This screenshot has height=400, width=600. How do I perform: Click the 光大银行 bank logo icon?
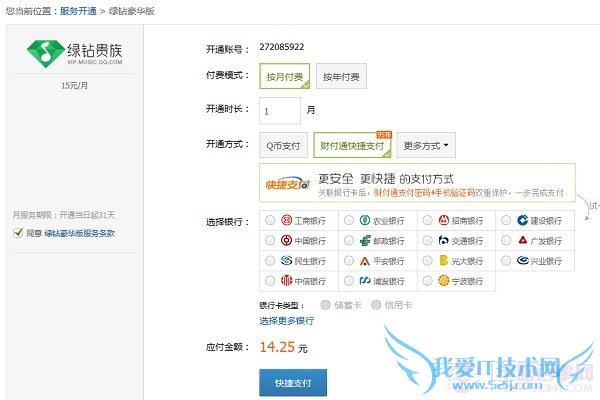coord(443,260)
